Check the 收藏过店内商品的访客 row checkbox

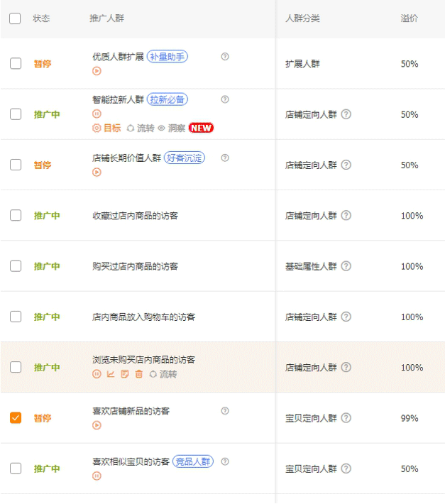[15, 216]
